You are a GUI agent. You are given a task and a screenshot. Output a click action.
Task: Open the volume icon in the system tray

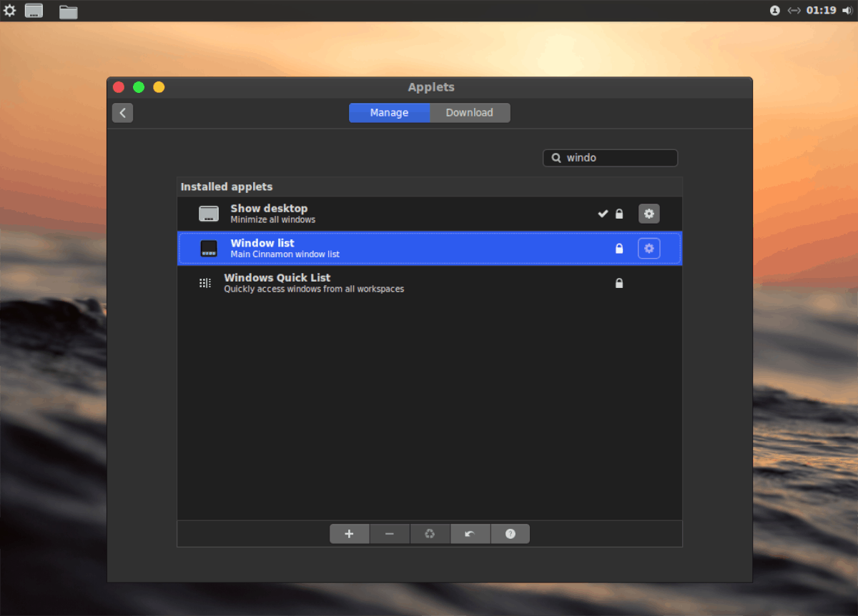[x=845, y=10]
